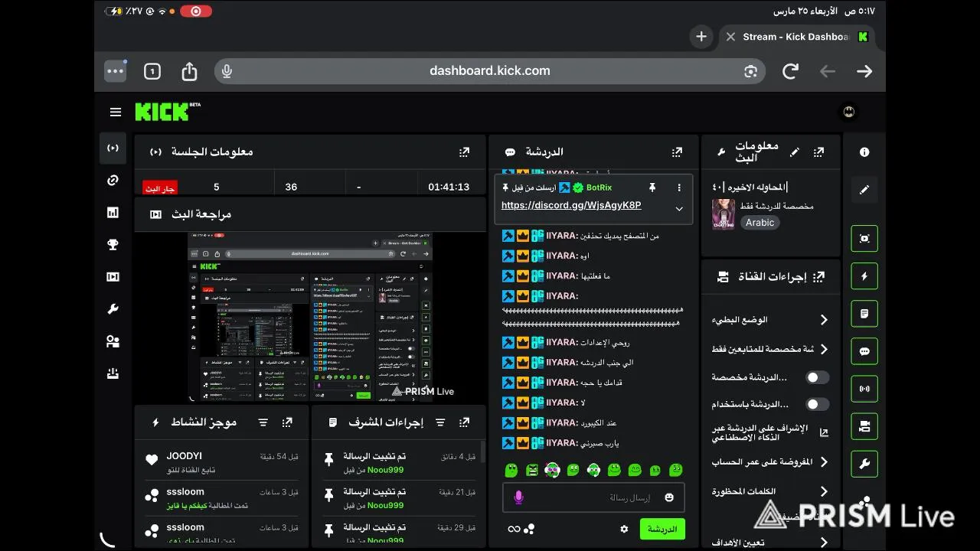
Task: Open the discord.gg/WjsAgyK8P link
Action: 571,206
